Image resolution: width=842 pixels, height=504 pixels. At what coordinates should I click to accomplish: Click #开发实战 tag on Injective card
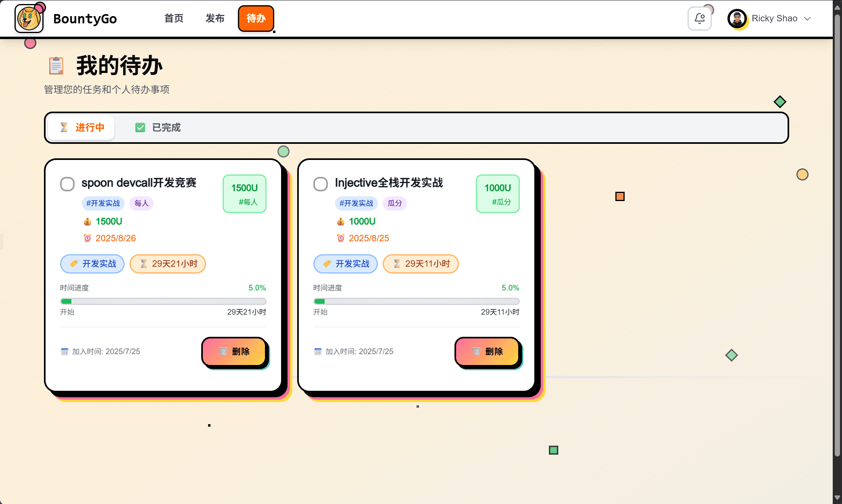(356, 203)
